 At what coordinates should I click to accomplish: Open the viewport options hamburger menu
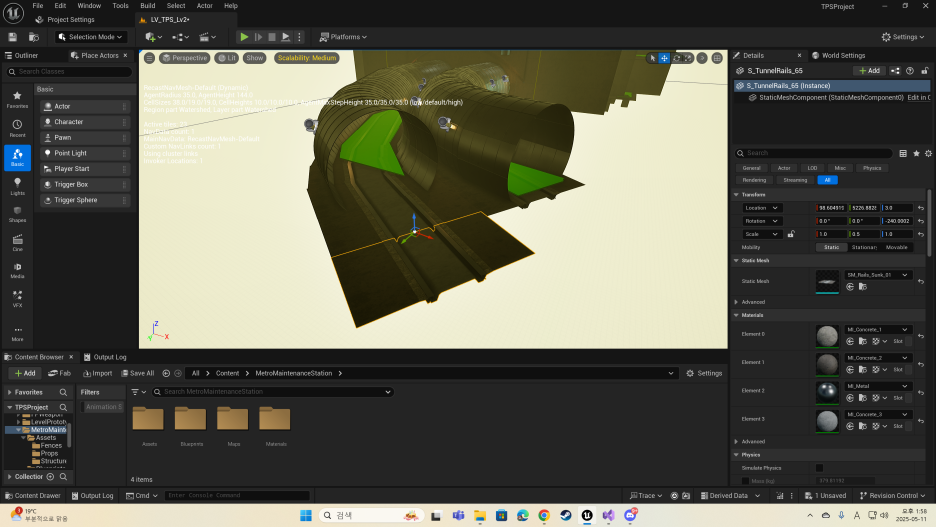point(149,58)
